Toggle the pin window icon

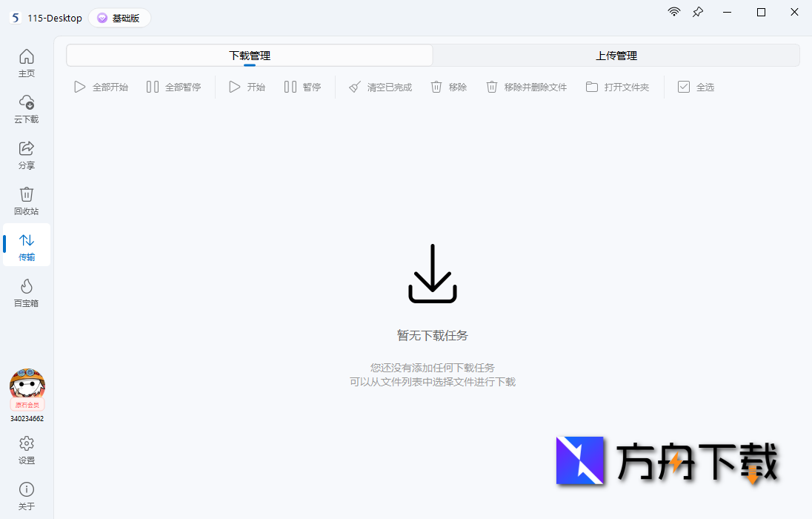[697, 12]
